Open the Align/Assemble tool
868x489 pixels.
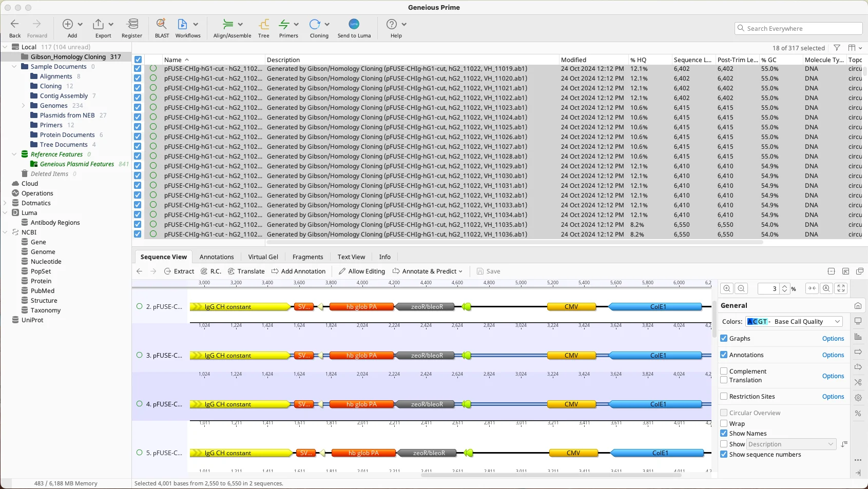click(x=228, y=24)
